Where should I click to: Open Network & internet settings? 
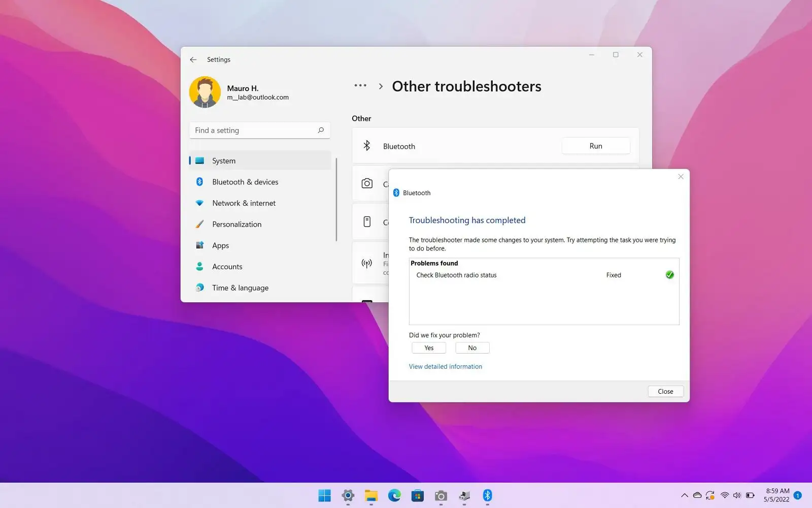click(x=260, y=203)
